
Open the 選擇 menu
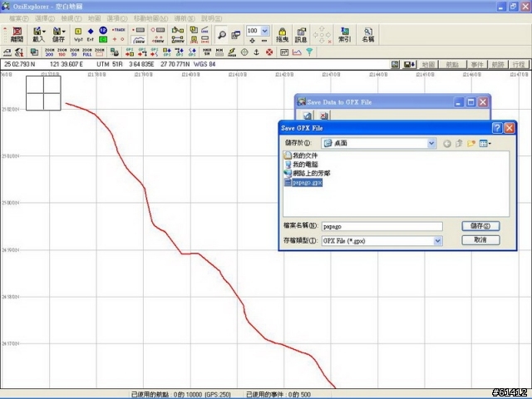45,18
